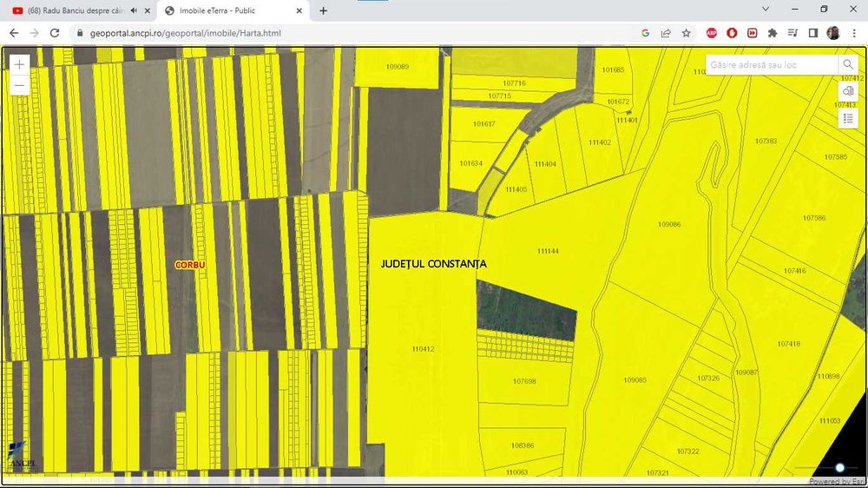Click the layer transparency slider handle

839,467
